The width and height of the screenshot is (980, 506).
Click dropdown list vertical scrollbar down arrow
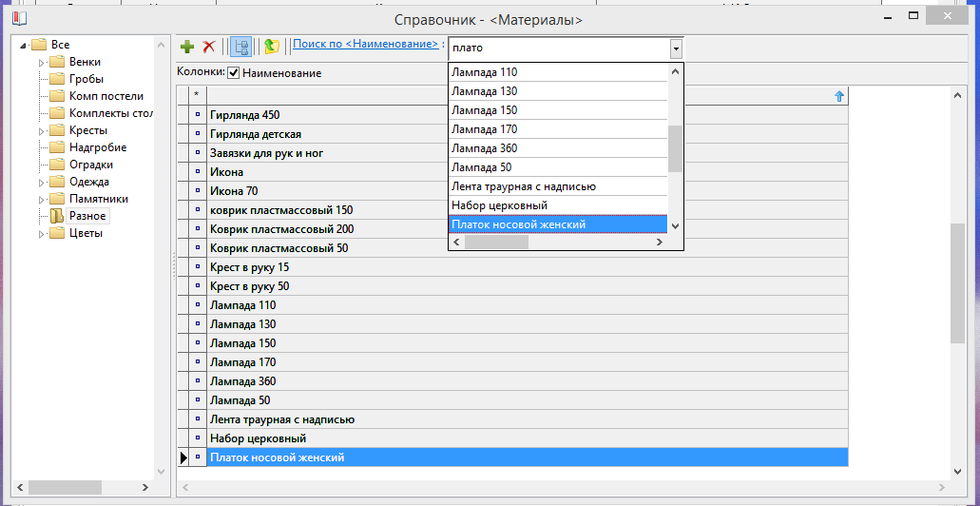click(675, 225)
